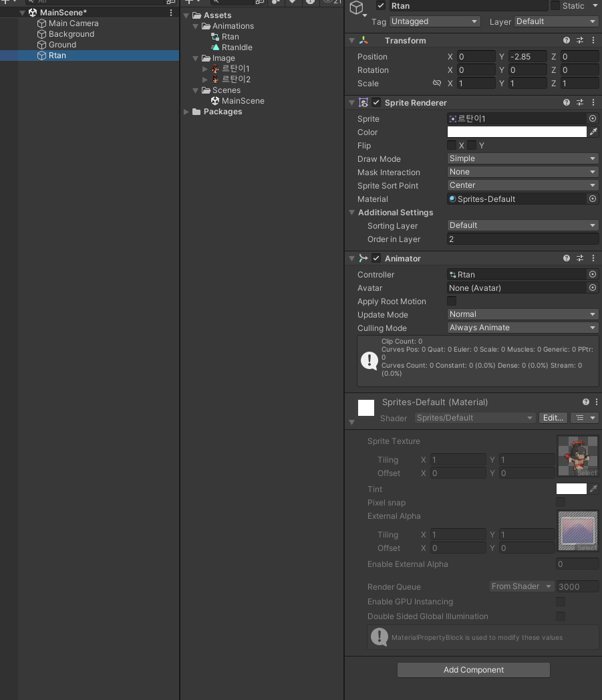Expand the 르탄이2 sprite asset
This screenshot has height=700, width=602.
click(205, 80)
